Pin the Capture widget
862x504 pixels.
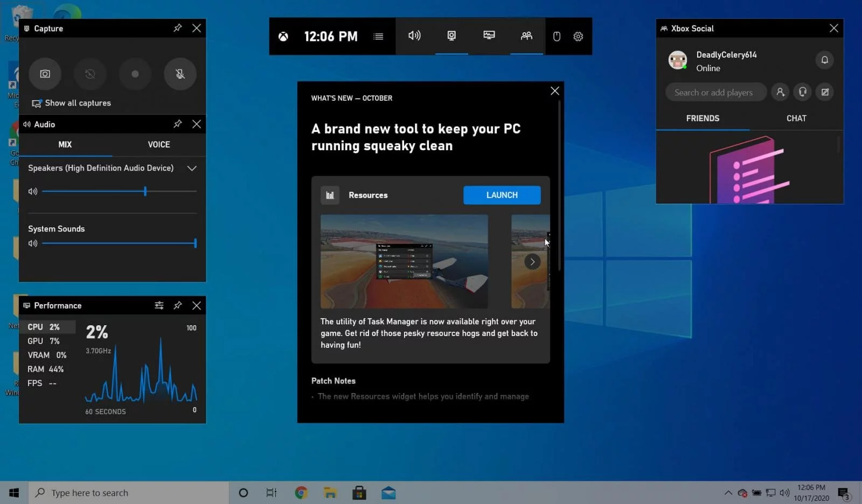pos(178,28)
